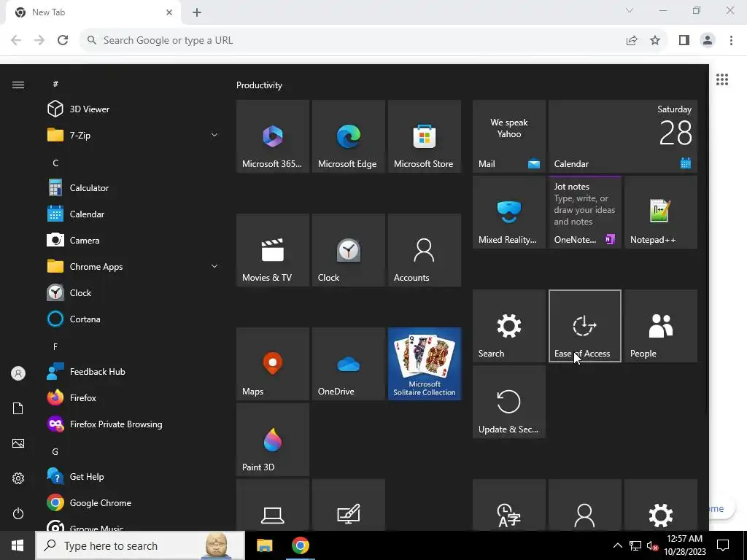Open the Search settings tile

coord(508,326)
